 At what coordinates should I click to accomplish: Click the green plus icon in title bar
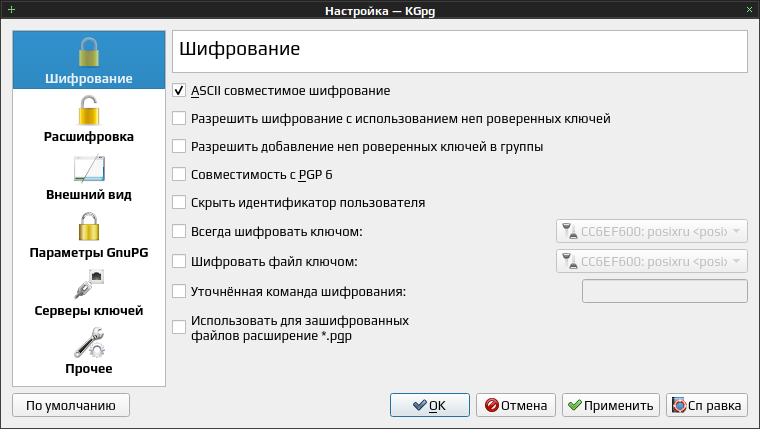point(11,9)
